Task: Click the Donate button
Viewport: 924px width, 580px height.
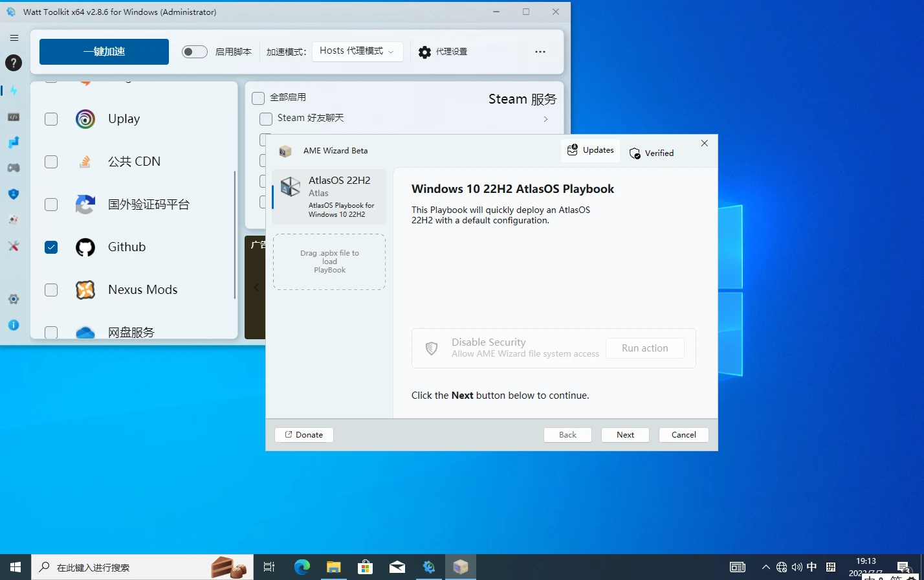Action: tap(304, 435)
